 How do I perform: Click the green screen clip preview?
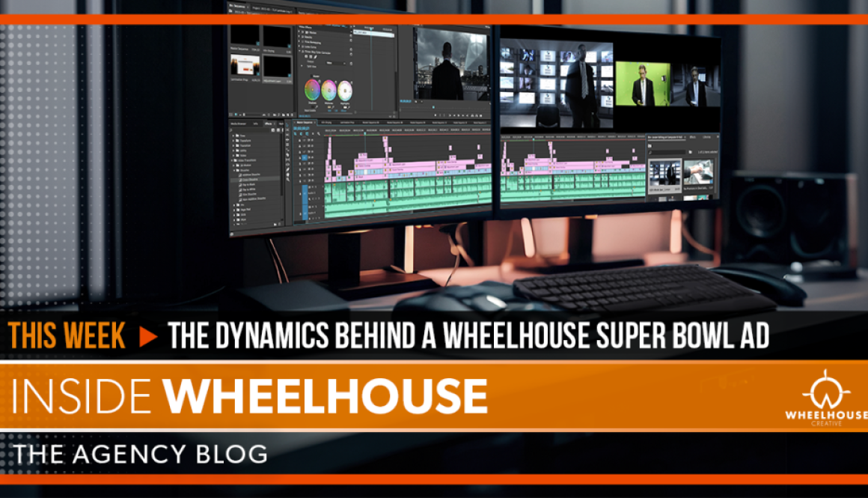pos(641,83)
